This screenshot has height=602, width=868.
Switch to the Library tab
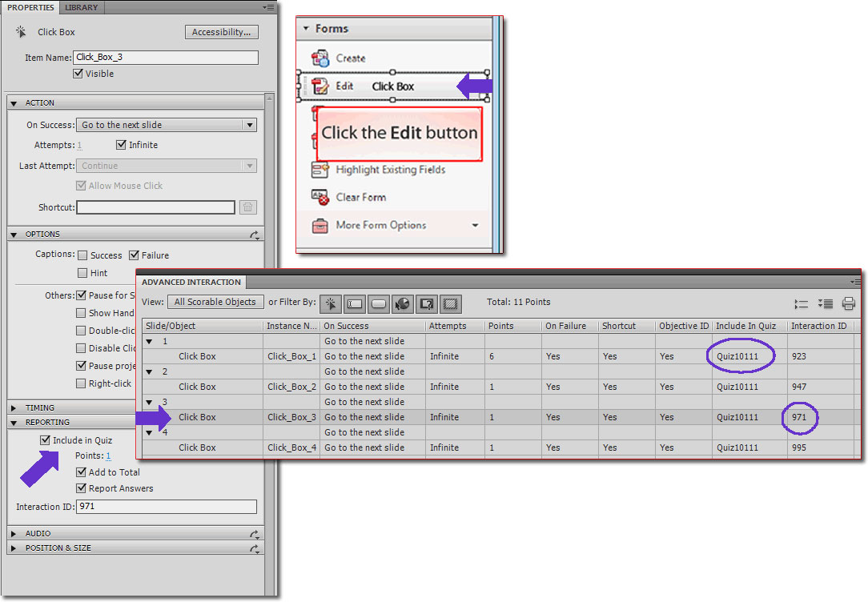click(x=81, y=7)
